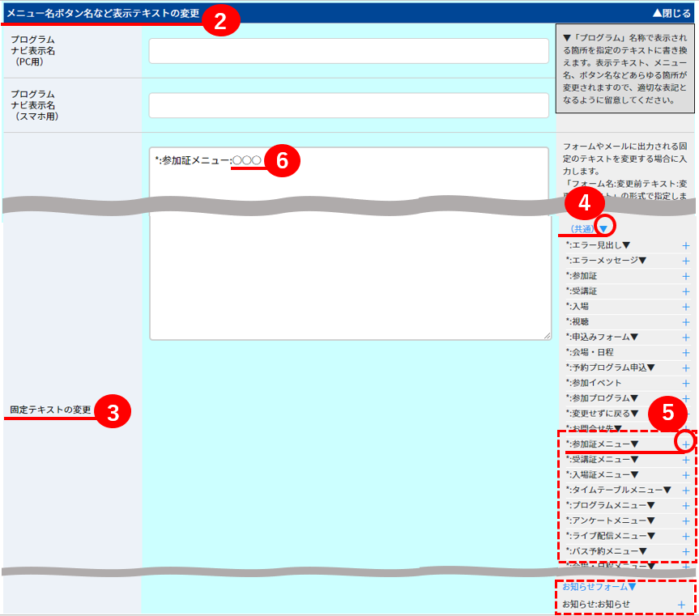Expand the *:エラーメッセージ▼ label
Viewport: 699px width, 616px height.
[606, 260]
